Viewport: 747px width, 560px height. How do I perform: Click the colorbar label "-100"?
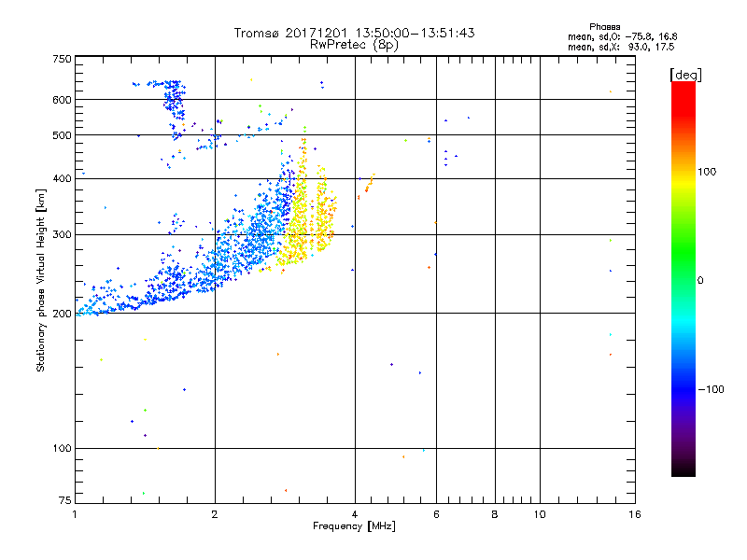click(711, 389)
